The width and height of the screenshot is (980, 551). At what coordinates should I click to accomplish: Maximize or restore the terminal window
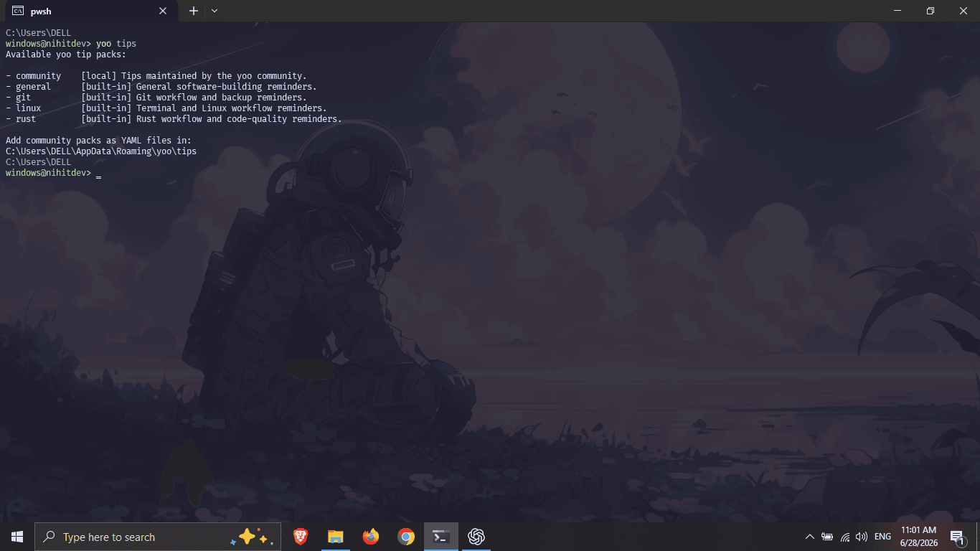pyautogui.click(x=930, y=11)
